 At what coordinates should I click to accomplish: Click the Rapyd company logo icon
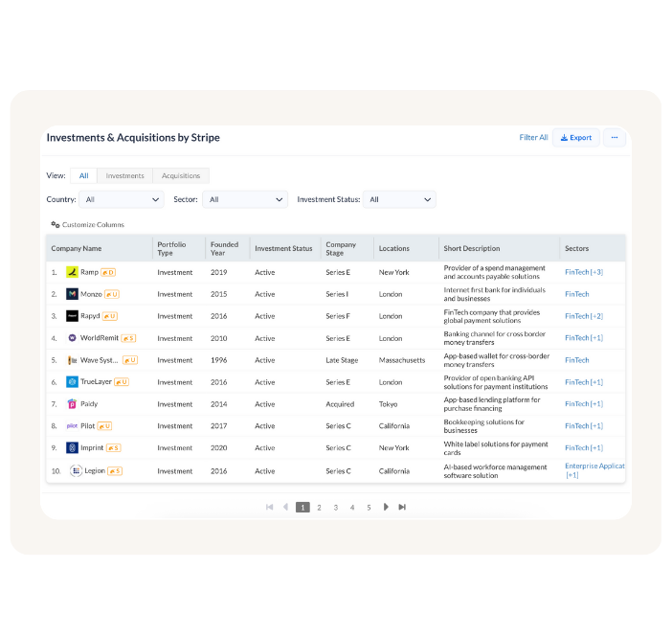[x=72, y=316]
